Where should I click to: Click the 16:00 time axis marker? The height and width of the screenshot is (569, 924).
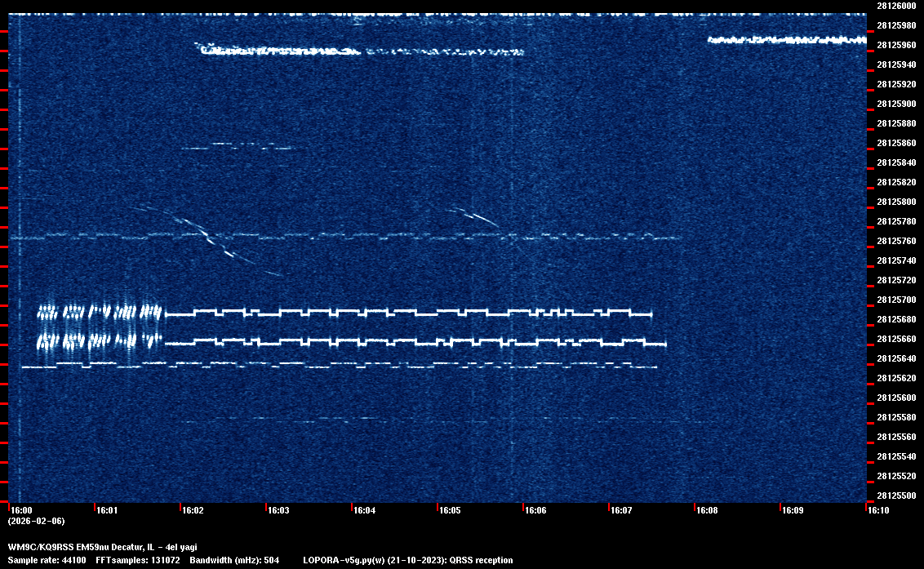(x=21, y=510)
